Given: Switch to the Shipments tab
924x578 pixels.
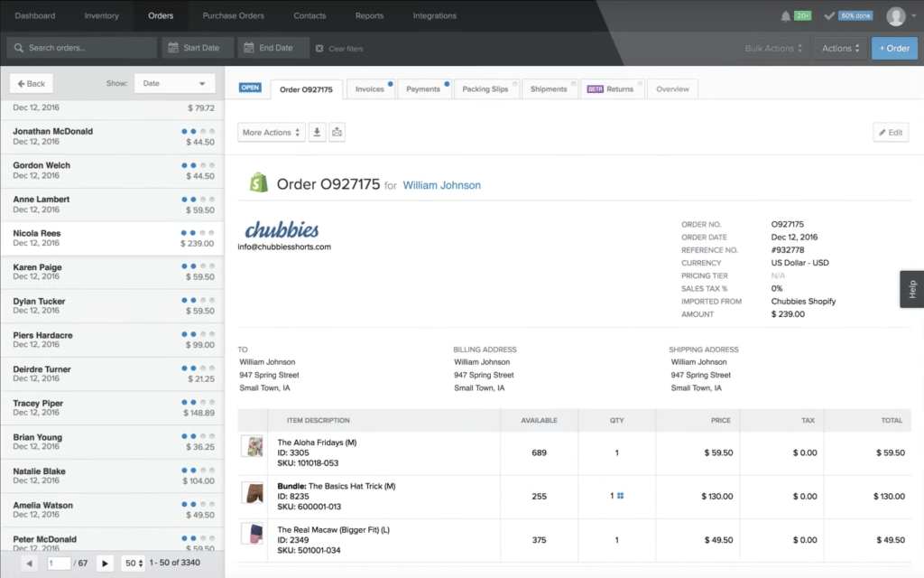Looking at the screenshot, I should pos(549,89).
